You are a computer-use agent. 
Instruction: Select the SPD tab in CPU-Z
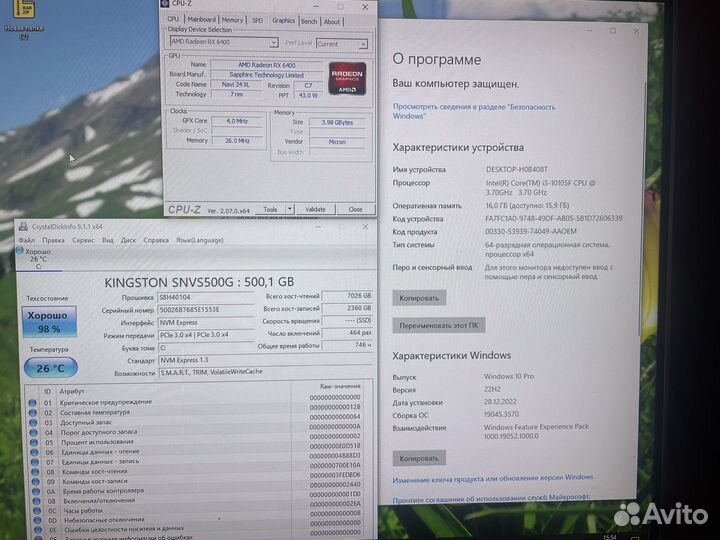tap(258, 20)
